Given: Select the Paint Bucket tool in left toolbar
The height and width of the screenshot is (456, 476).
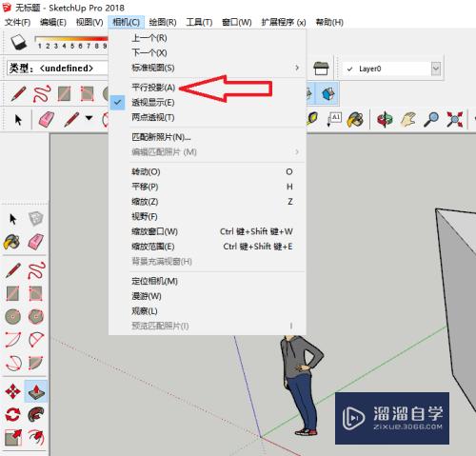Looking at the screenshot, I should point(12,242).
